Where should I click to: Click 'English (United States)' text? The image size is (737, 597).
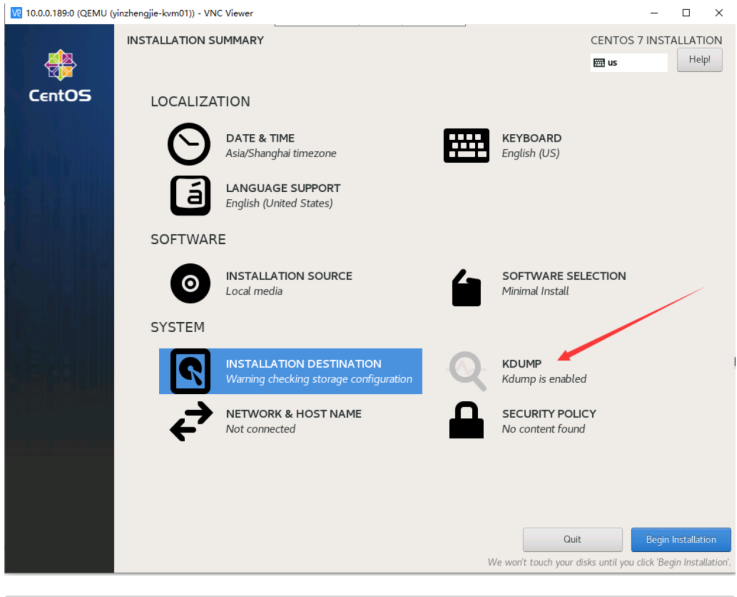click(x=279, y=203)
